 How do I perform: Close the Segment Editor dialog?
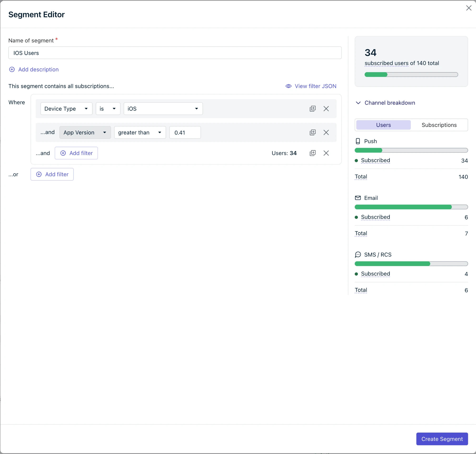click(x=468, y=8)
